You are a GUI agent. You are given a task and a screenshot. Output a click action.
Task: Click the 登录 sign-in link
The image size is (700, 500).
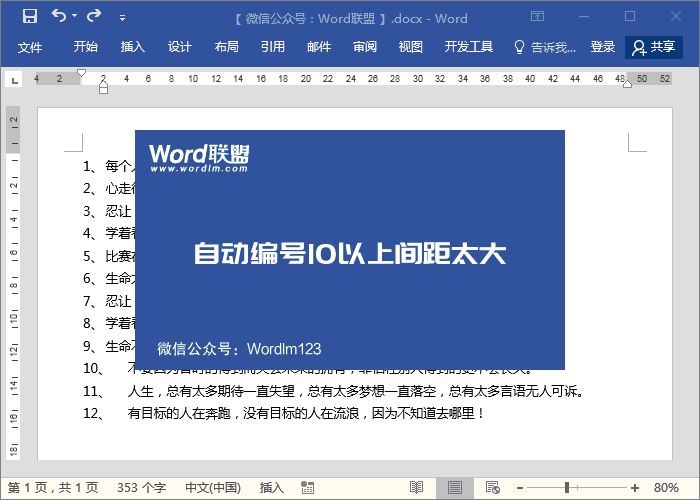(603, 47)
